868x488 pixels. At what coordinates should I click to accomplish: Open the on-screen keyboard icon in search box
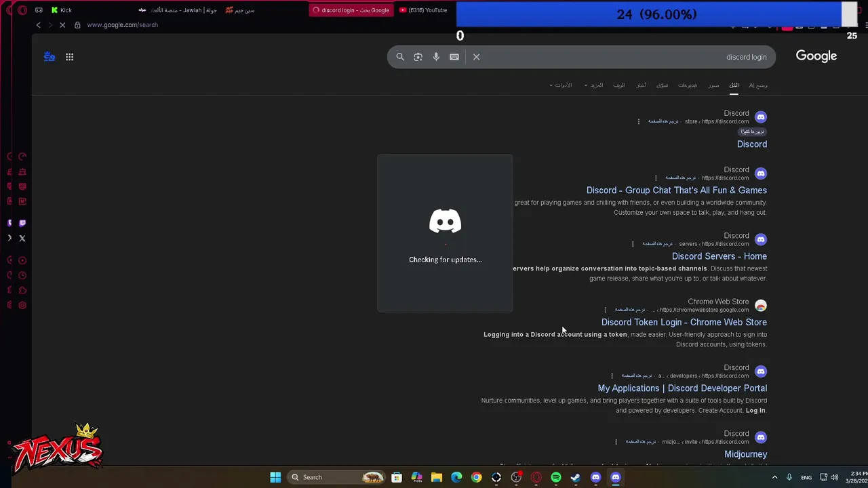[x=454, y=57]
